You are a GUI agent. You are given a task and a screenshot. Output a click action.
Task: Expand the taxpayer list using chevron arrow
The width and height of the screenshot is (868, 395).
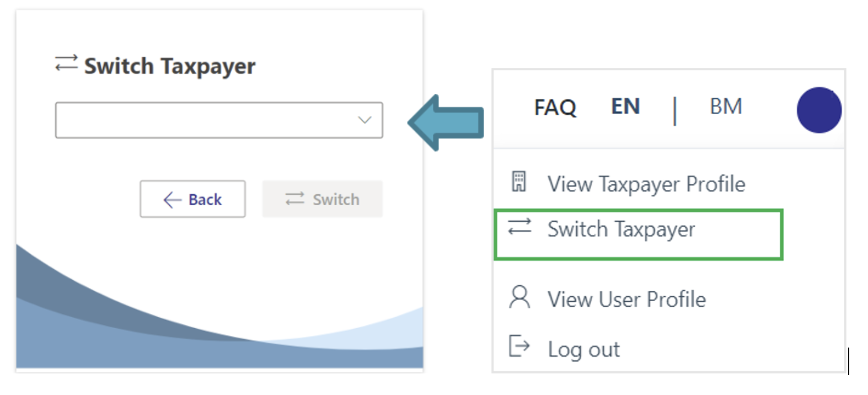365,120
